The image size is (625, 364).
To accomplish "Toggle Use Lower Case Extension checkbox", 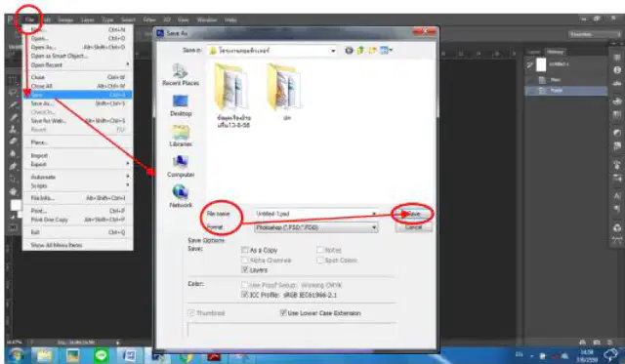I will click(283, 313).
